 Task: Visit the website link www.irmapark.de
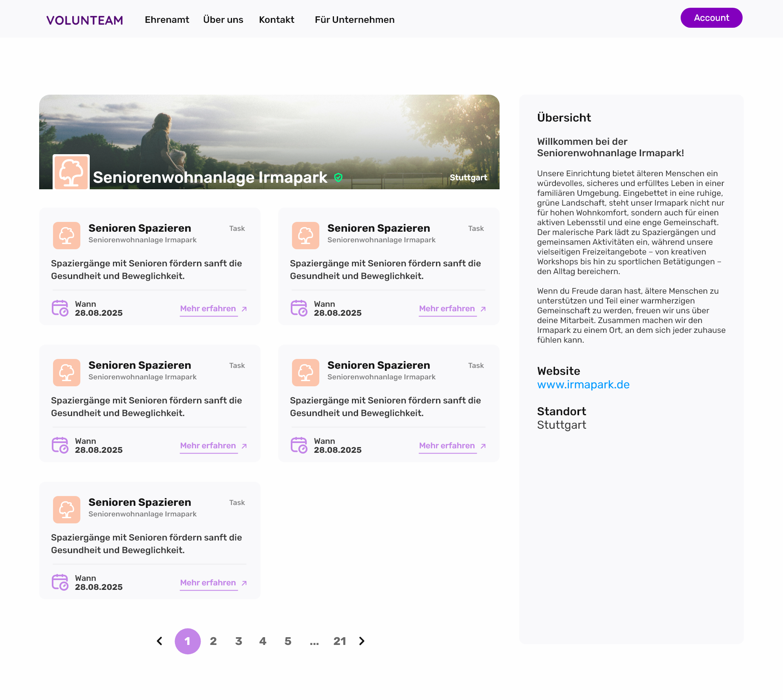coord(583,384)
